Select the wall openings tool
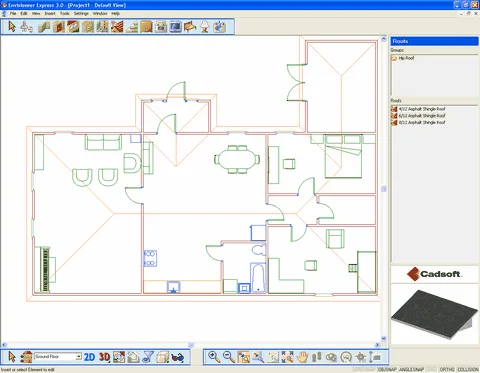Screen dimensions: 480x373 [102, 27]
